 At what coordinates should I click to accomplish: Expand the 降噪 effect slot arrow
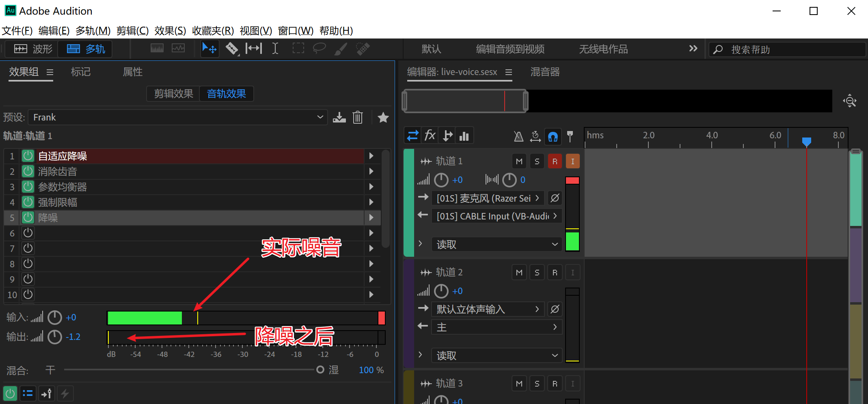372,218
